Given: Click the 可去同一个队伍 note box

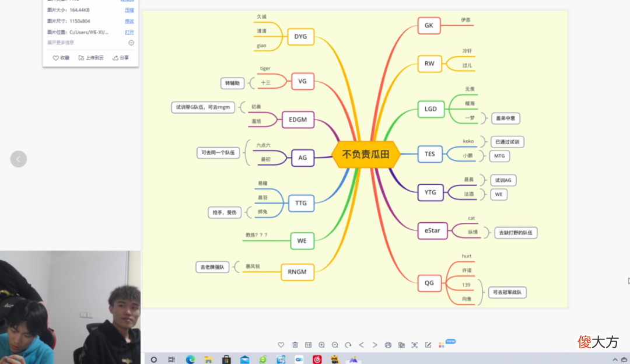Looking at the screenshot, I should pos(218,153).
